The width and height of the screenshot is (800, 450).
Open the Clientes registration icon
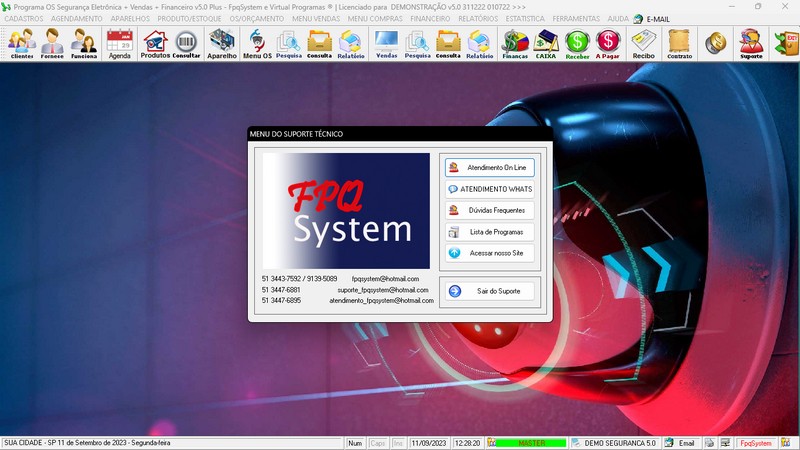[x=22, y=43]
